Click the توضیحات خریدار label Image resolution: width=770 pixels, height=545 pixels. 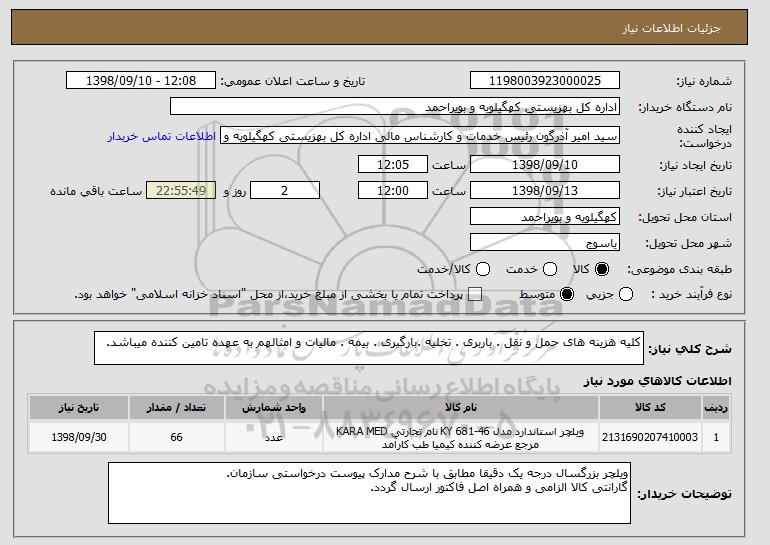[684, 494]
